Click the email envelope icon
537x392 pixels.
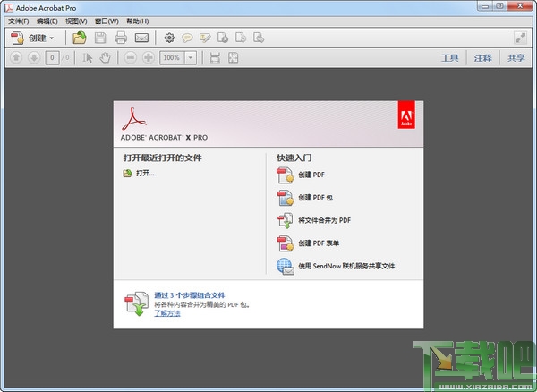click(x=141, y=38)
